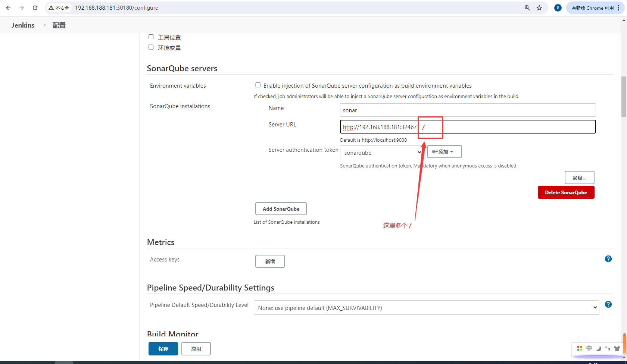
Task: Expand the 添加 credentials dropdown button
Action: [444, 152]
